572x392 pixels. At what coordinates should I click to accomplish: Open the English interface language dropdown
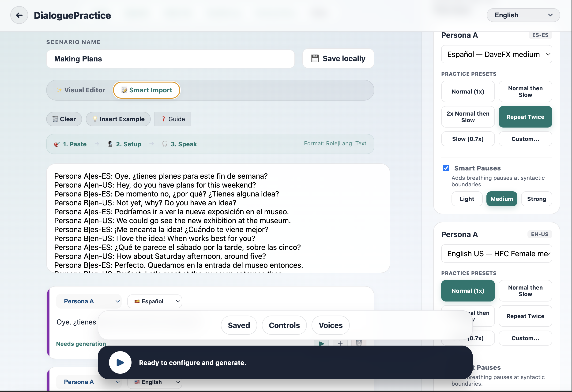[x=523, y=15]
